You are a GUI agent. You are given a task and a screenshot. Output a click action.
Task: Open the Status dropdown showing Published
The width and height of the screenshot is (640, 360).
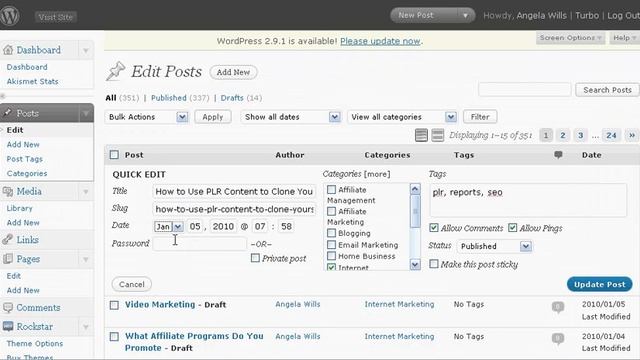coord(494,246)
